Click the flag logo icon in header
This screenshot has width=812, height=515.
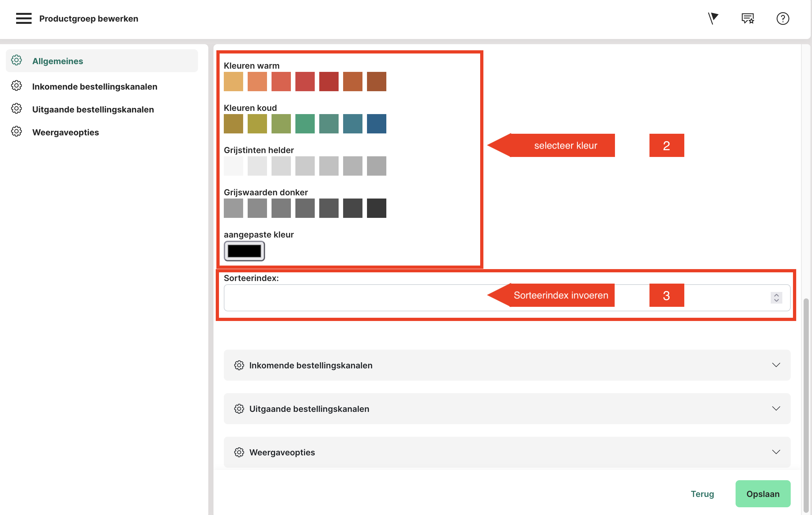tap(713, 18)
